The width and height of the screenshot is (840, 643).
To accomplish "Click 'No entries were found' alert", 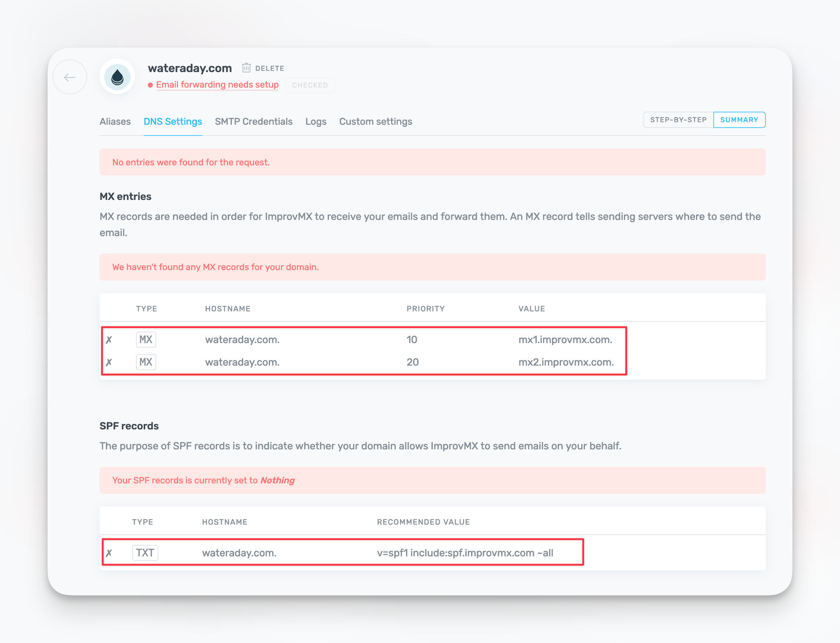I will [432, 162].
